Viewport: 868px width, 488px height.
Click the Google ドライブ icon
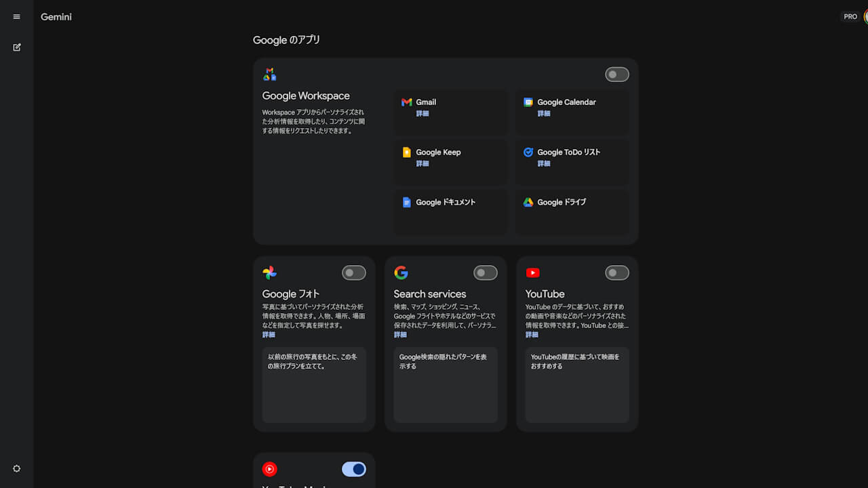coord(528,202)
